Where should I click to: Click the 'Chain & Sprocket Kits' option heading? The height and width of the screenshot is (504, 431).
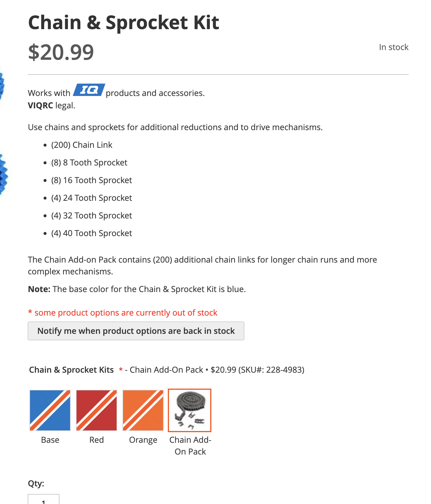click(71, 370)
